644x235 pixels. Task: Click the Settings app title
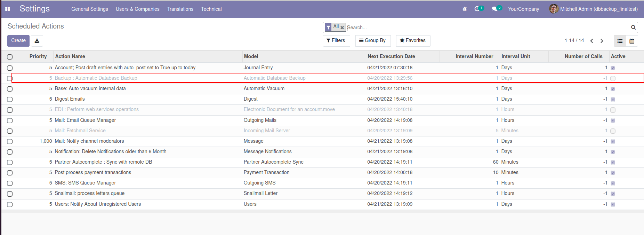35,9
